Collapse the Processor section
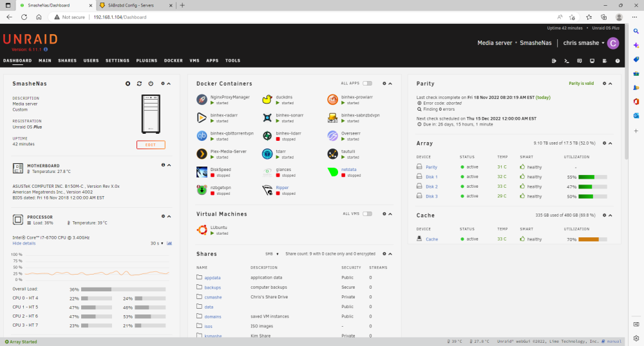The height and width of the screenshot is (346, 644). [169, 217]
